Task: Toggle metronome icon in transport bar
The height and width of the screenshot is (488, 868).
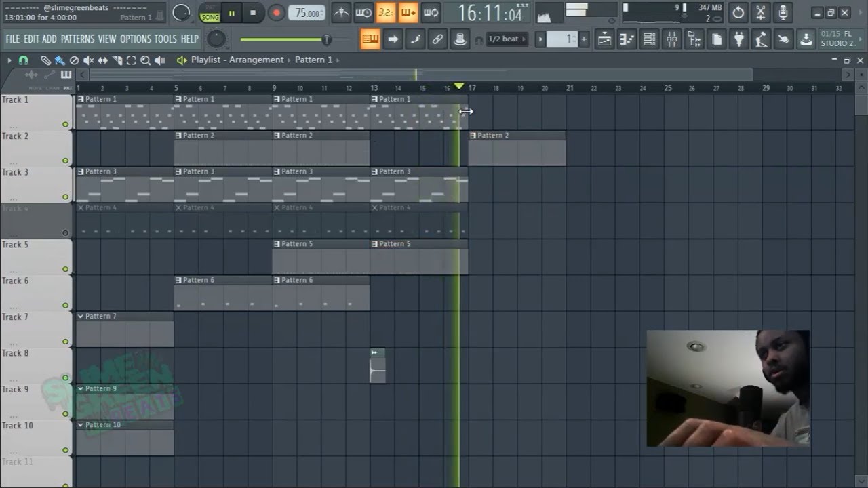Action: tap(341, 12)
